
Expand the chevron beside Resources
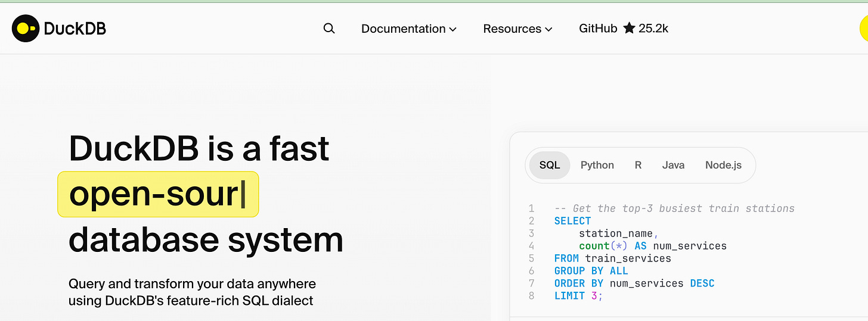tap(548, 29)
